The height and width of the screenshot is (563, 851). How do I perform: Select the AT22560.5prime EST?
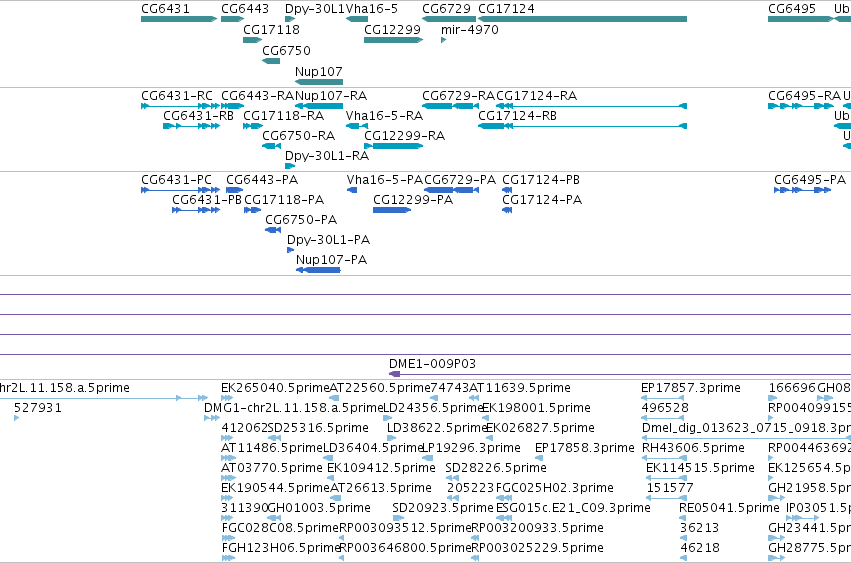coord(334,398)
